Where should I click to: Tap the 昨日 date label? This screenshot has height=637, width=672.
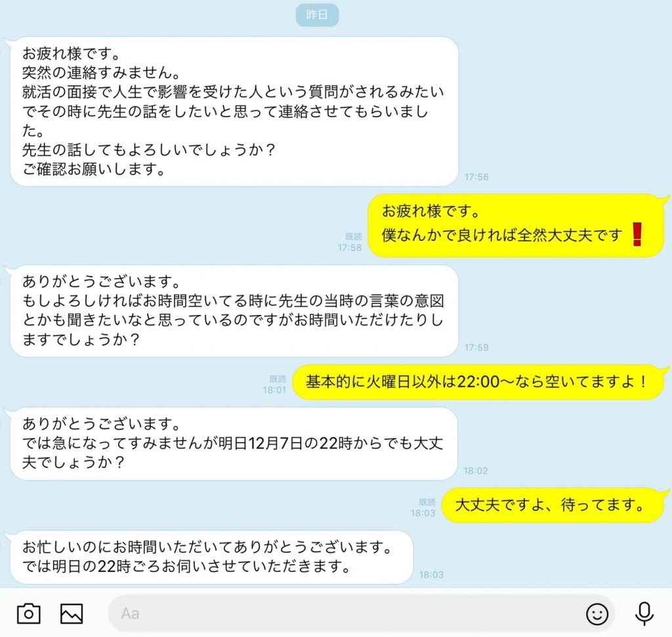(317, 15)
